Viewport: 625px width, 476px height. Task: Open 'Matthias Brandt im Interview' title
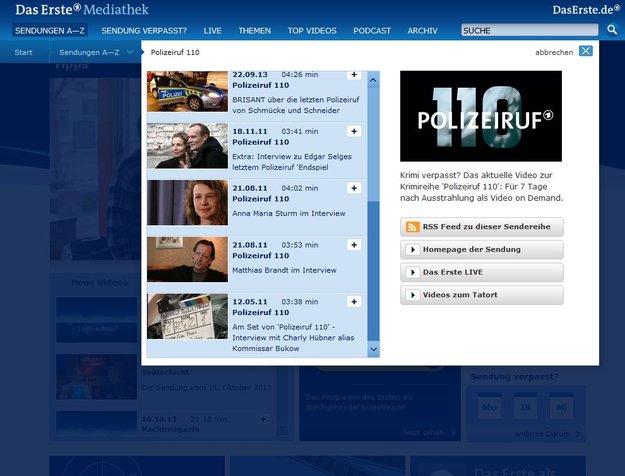pyautogui.click(x=284, y=270)
